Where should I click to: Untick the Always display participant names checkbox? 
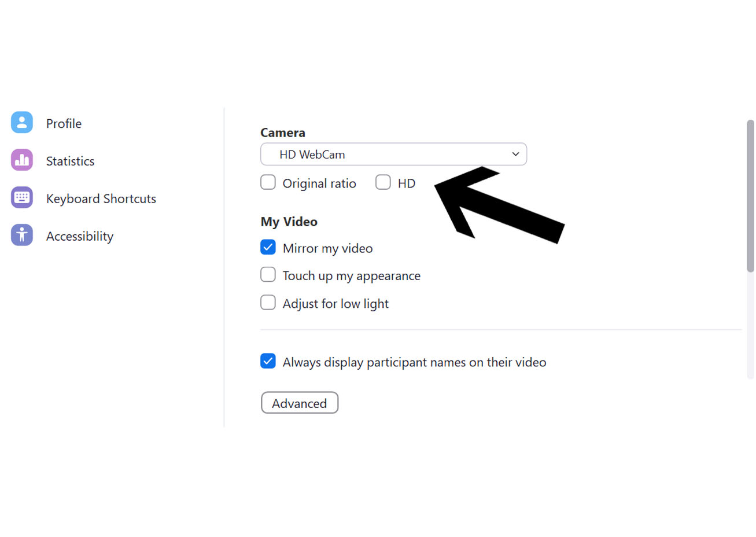click(268, 362)
